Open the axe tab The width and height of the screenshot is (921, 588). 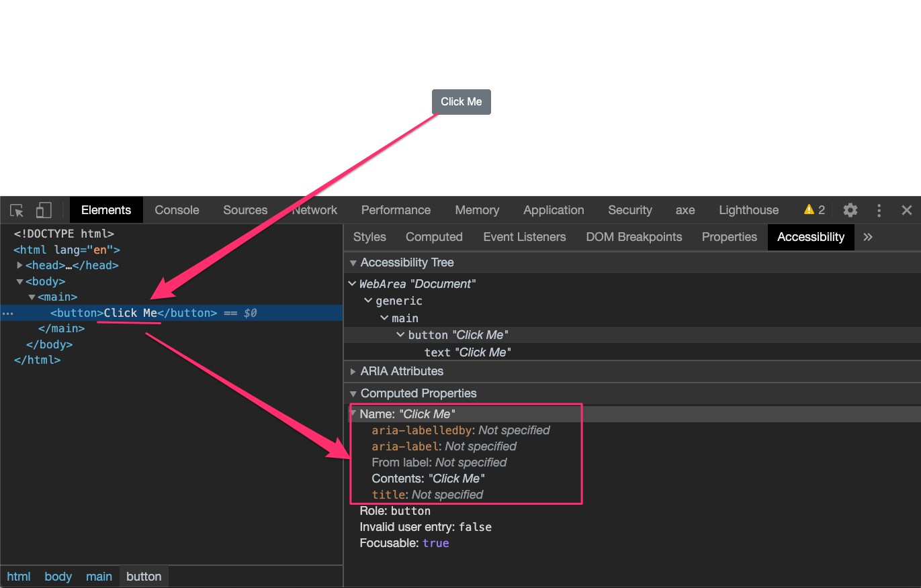[x=685, y=210]
